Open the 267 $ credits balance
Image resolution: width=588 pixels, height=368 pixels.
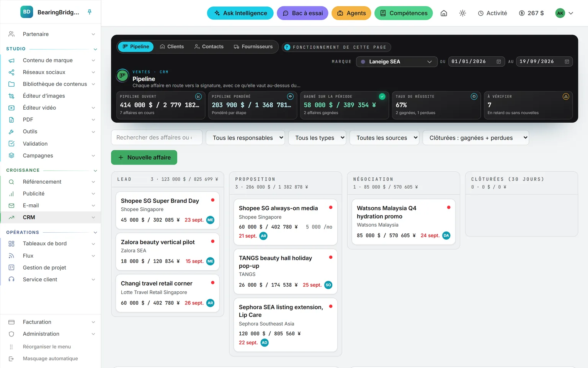(531, 13)
